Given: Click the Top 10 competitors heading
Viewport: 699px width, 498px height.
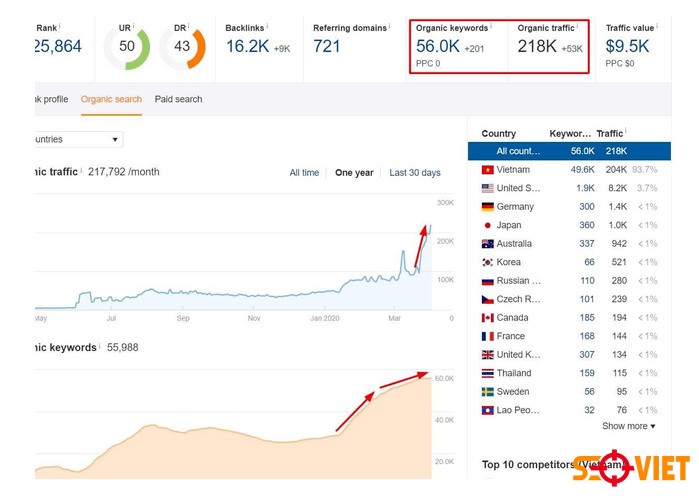Looking at the screenshot, I should coord(553,465).
